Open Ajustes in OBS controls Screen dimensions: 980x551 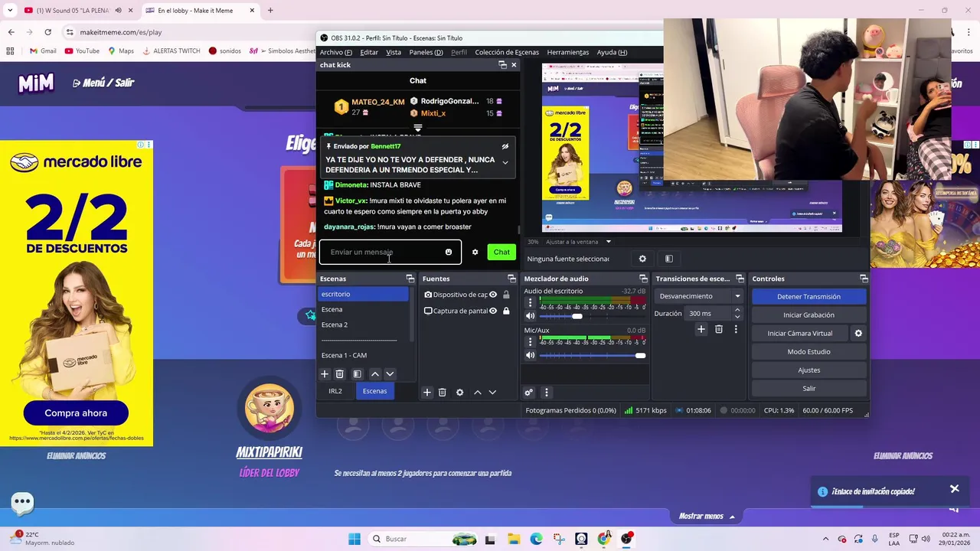point(808,370)
